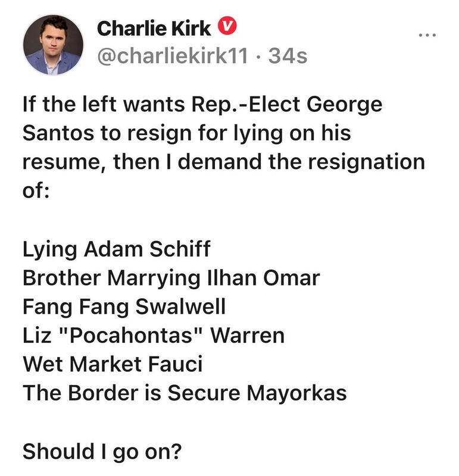Open the profile picture beside Charlie Kirk
The width and height of the screenshot is (459, 476).
click(x=52, y=45)
